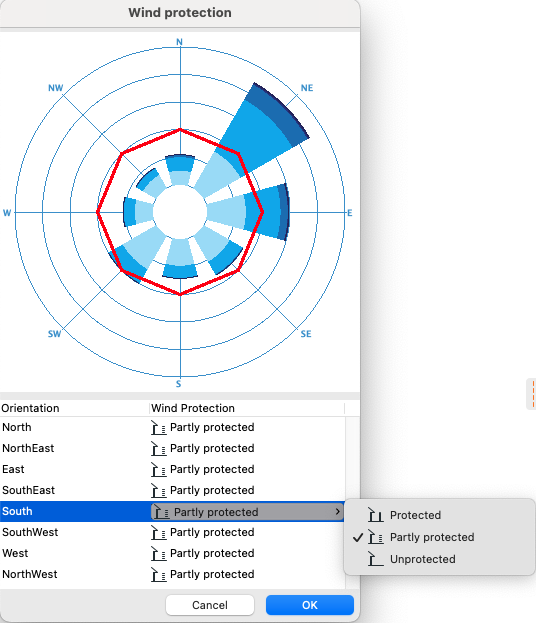Click the Unprotected icon in the popup menu

(x=375, y=559)
